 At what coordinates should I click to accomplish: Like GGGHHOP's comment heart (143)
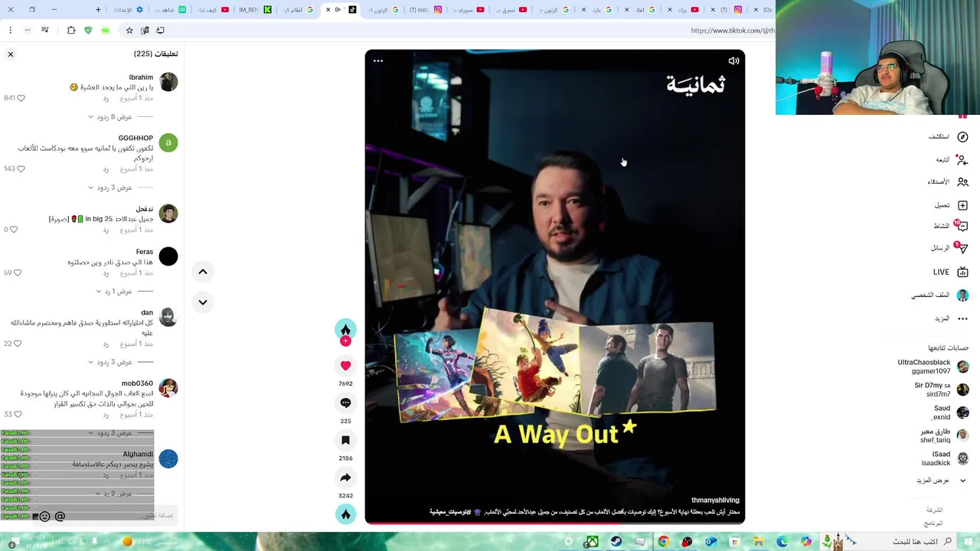(21, 168)
